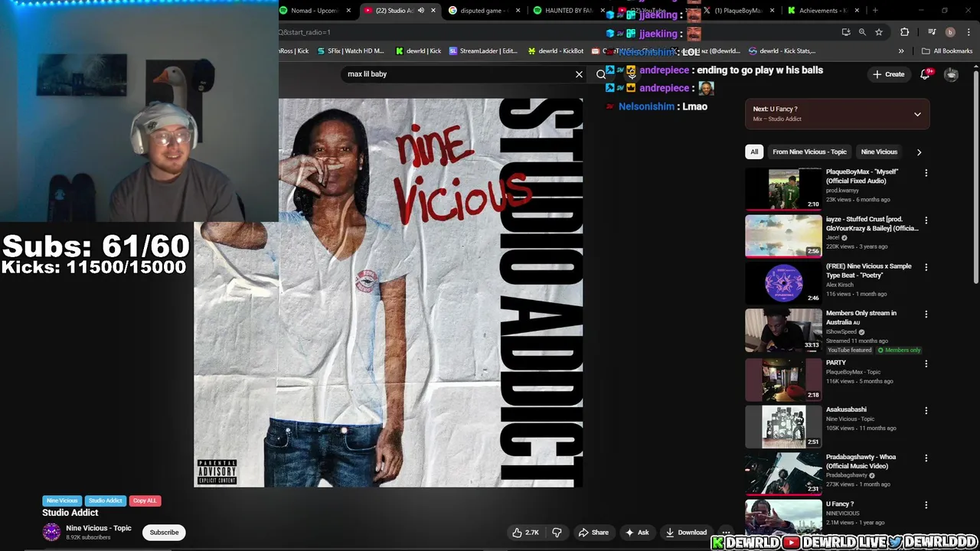Open options for U Fancy ? video
980x551 pixels.
pyautogui.click(x=926, y=506)
